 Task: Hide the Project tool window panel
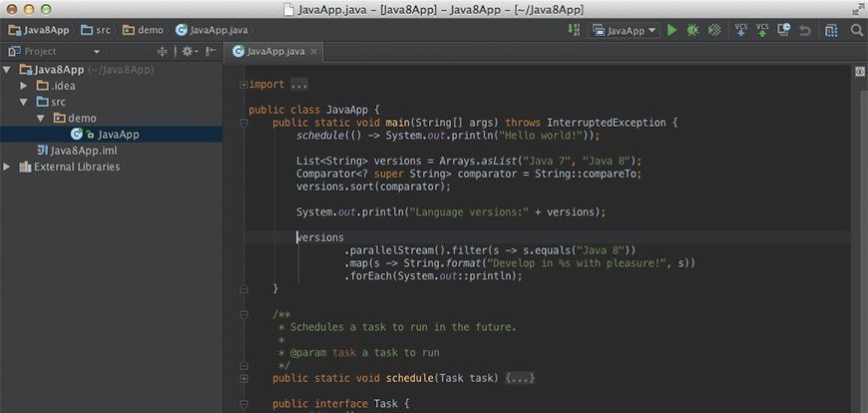(x=212, y=51)
